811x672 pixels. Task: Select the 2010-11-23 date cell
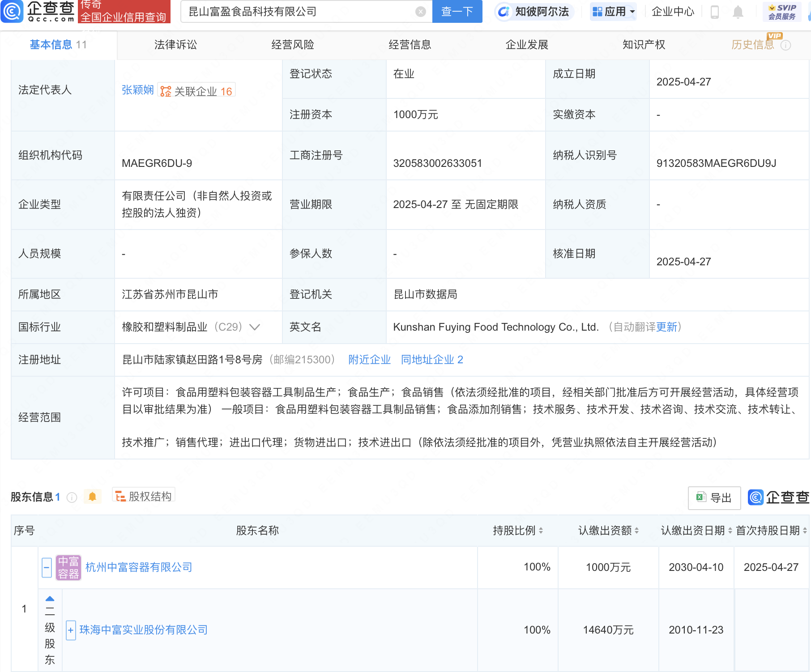point(696,630)
